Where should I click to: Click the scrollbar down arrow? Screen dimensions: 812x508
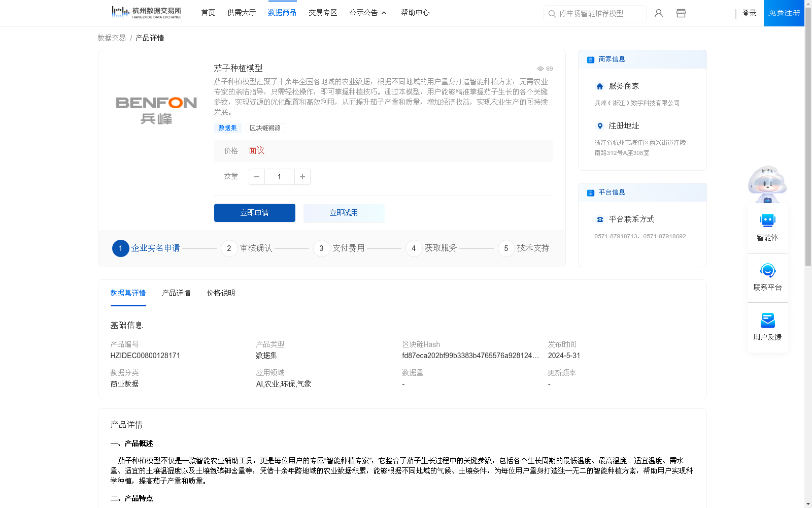tap(808, 504)
